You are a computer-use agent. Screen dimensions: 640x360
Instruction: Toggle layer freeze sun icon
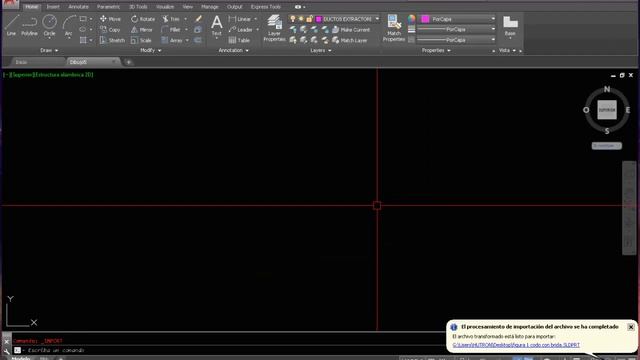tap(301, 19)
